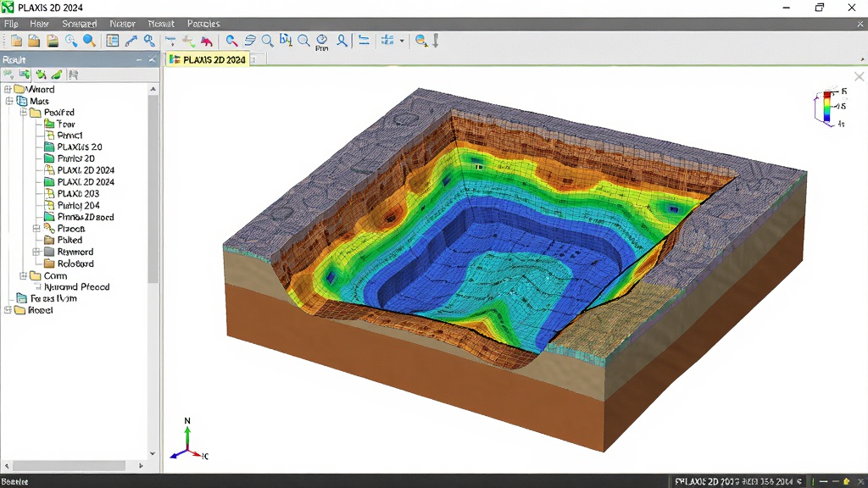Image resolution: width=868 pixels, height=488 pixels.
Task: Click the new project clipboard icon
Action: (x=17, y=41)
